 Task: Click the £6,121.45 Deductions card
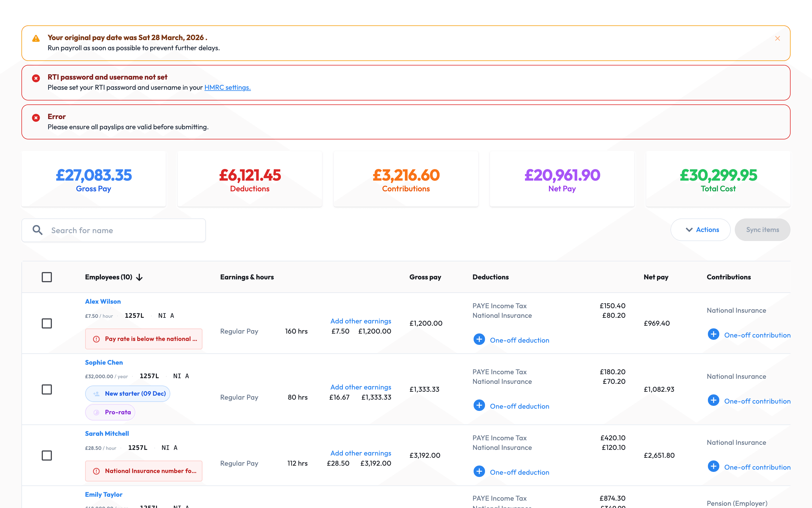(250, 179)
